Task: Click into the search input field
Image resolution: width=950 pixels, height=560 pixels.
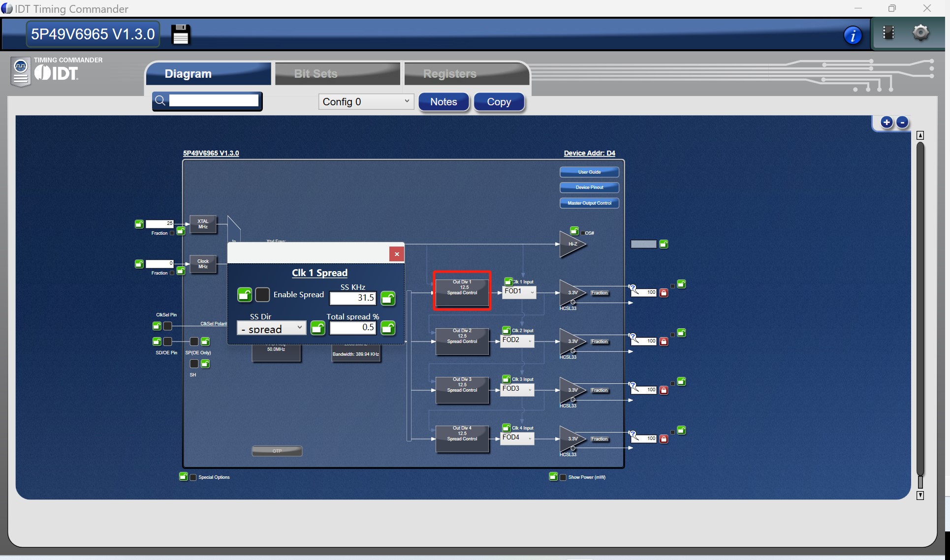Action: [x=214, y=101]
